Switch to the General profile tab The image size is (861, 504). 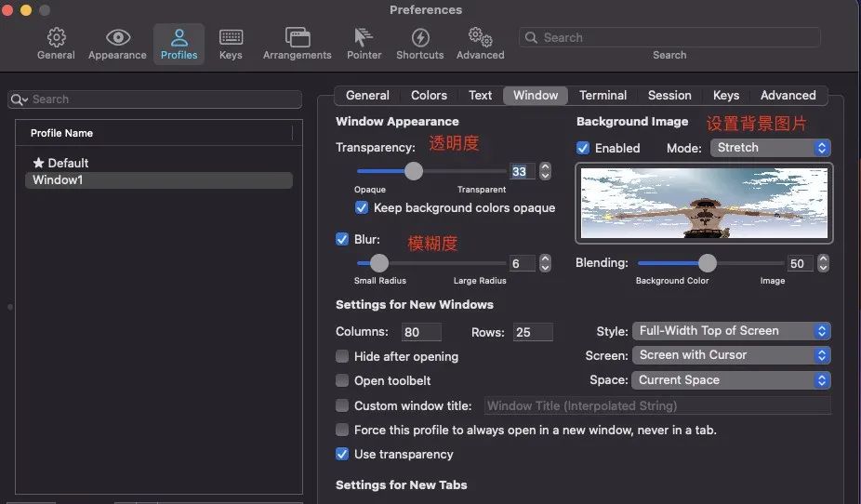pyautogui.click(x=367, y=96)
